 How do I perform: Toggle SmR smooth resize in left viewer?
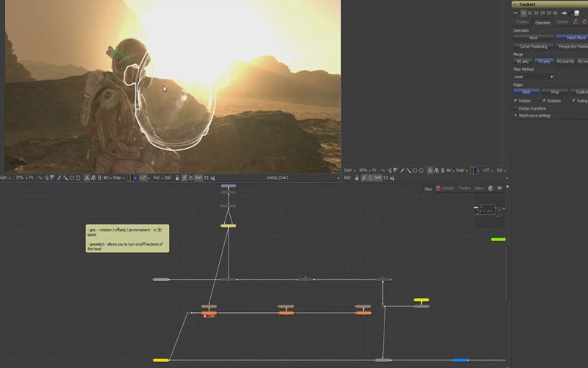coord(198,178)
